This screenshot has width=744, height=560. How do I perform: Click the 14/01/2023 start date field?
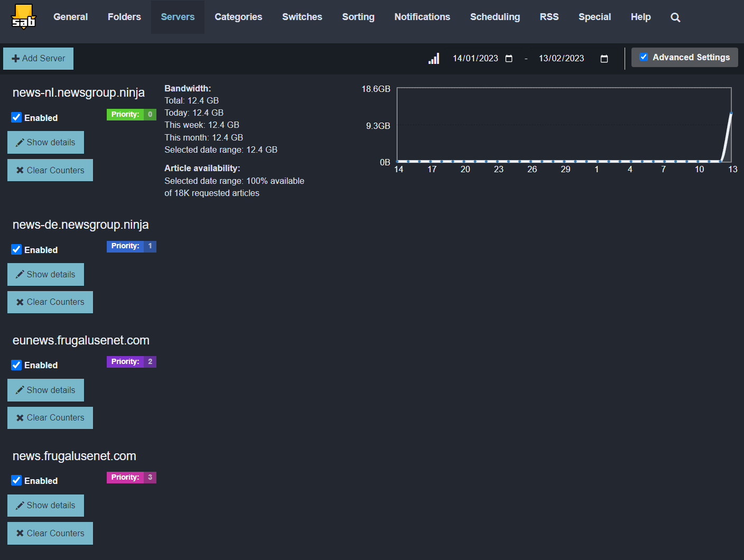475,59
